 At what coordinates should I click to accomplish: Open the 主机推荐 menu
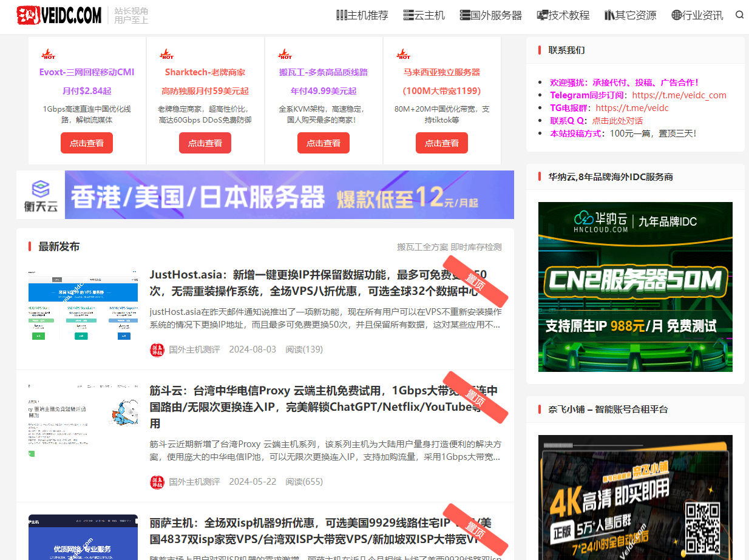(362, 15)
